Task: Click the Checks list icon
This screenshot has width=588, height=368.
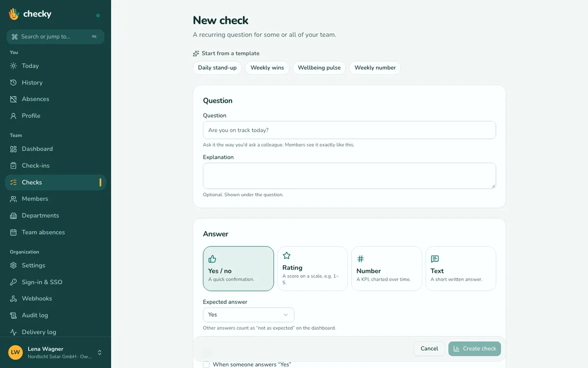Action: coord(13,182)
